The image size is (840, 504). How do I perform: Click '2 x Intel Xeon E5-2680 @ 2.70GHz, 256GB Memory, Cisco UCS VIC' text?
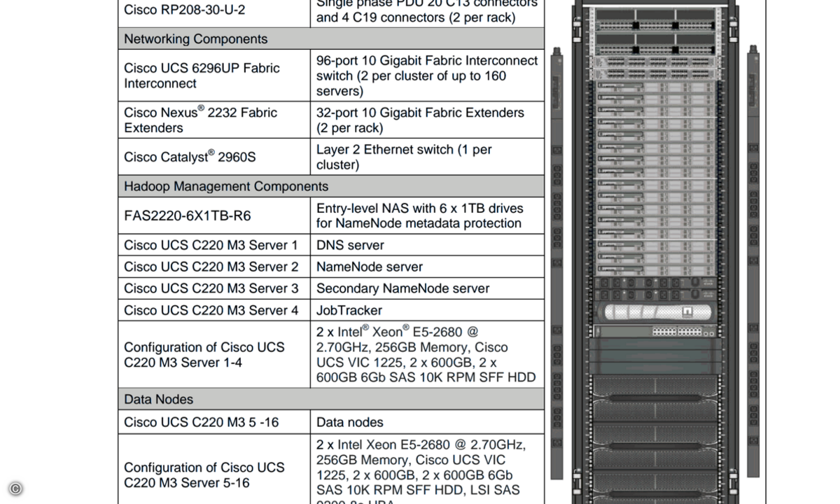coord(421,452)
